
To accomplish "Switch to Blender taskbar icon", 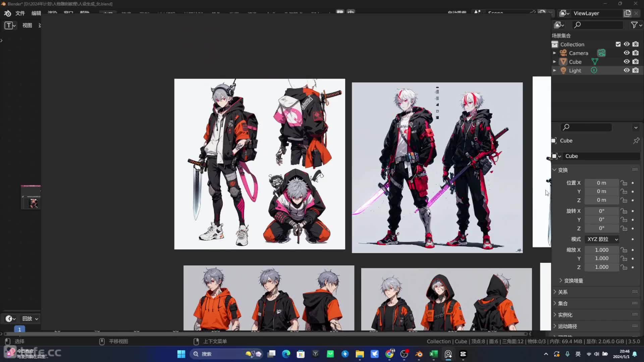I will point(419,354).
